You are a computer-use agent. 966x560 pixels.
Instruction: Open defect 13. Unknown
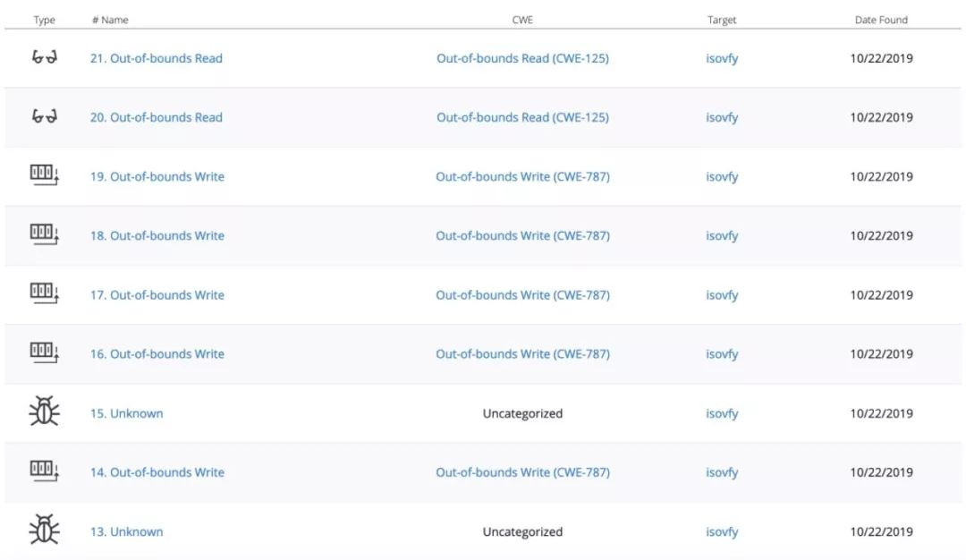[x=126, y=531]
